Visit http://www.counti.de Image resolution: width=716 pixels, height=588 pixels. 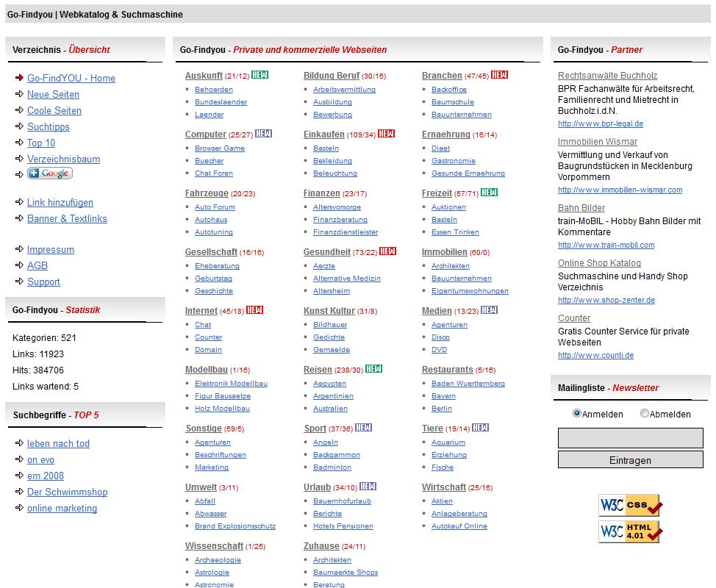[x=595, y=355]
